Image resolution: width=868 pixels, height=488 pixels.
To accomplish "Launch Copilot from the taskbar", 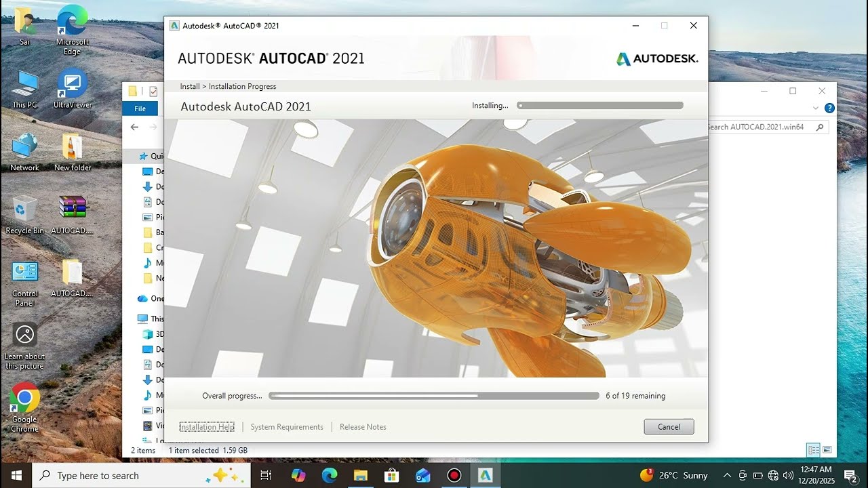I will click(298, 475).
